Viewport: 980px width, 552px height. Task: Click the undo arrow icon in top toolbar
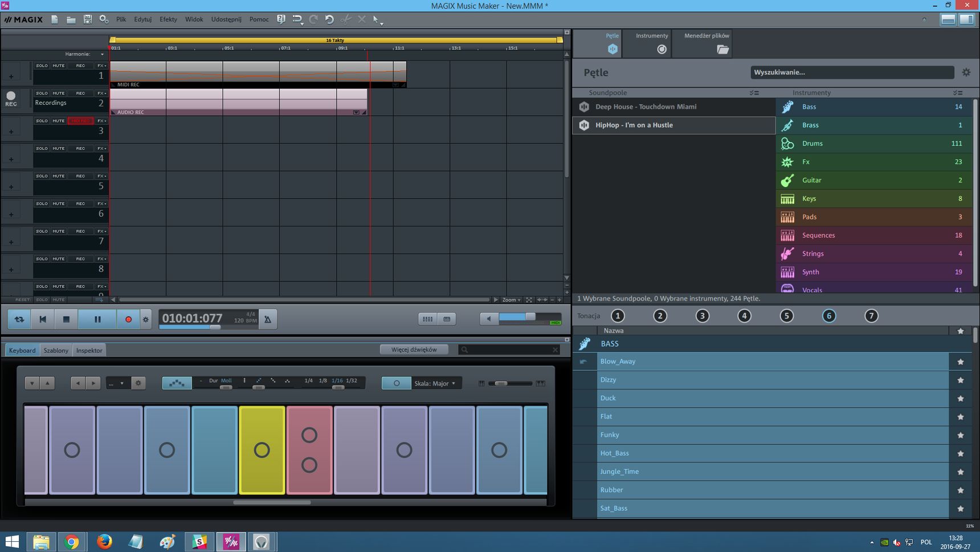pyautogui.click(x=329, y=19)
